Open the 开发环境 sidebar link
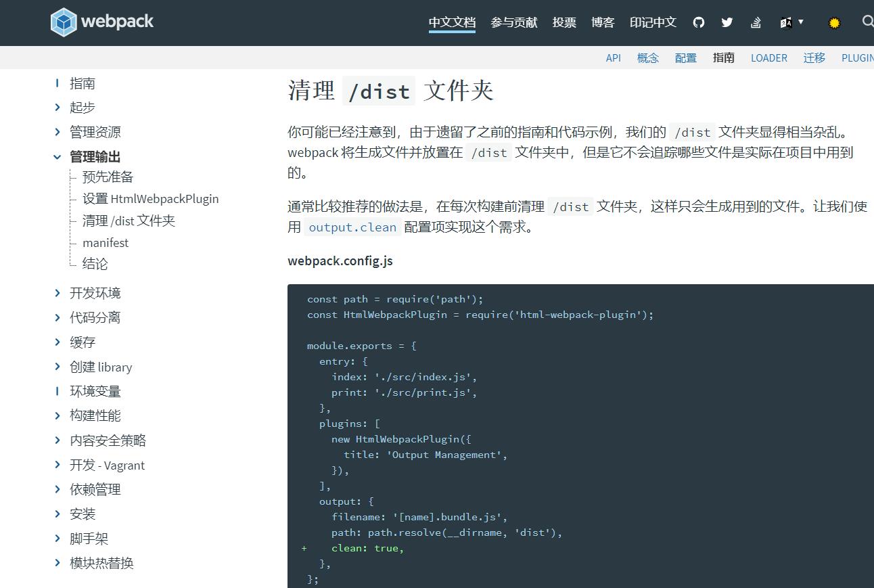 [95, 293]
